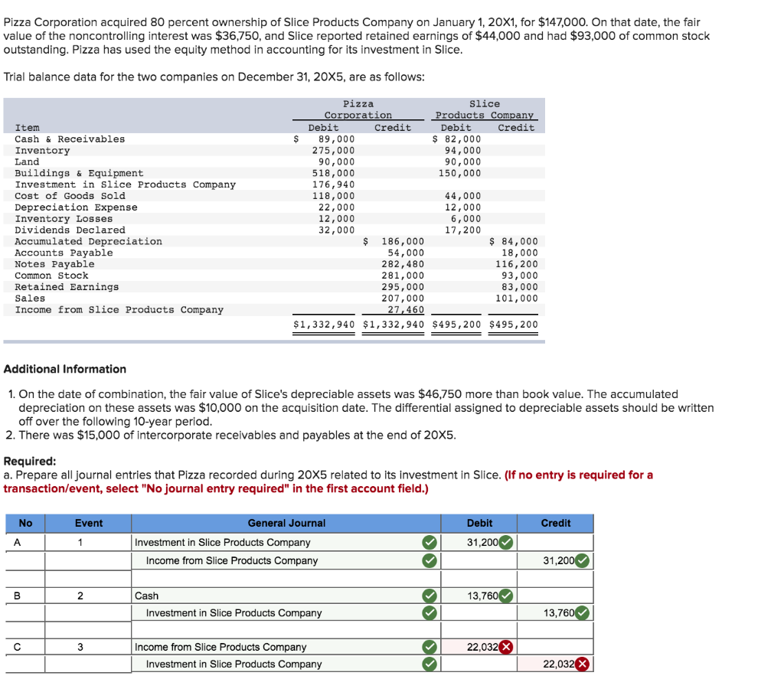Click green check beside Income account, event 1

coord(430,561)
